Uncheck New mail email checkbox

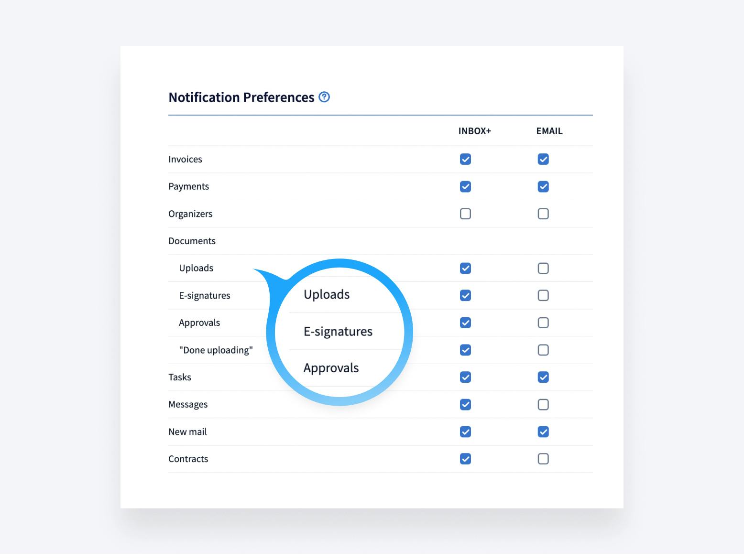[x=543, y=432]
